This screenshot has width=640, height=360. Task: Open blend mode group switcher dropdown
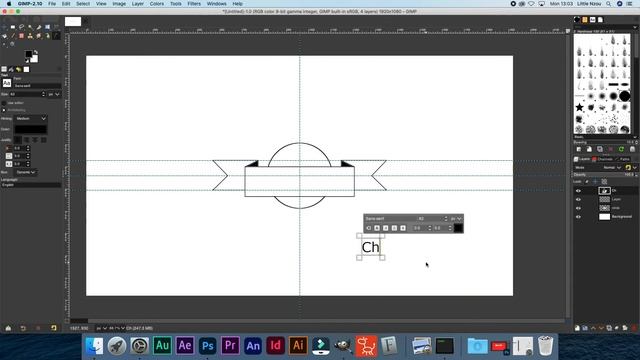click(631, 167)
